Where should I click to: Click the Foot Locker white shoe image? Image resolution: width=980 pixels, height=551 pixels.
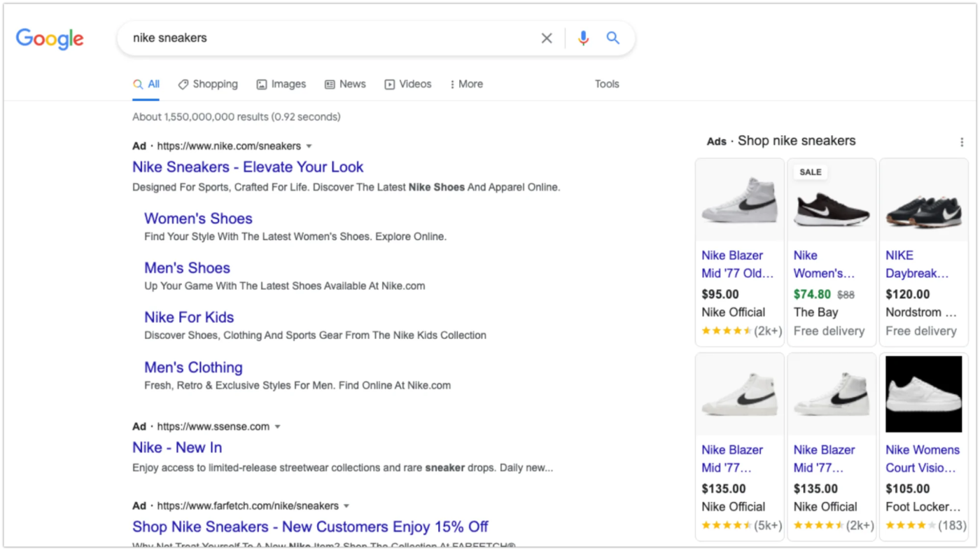tap(923, 394)
